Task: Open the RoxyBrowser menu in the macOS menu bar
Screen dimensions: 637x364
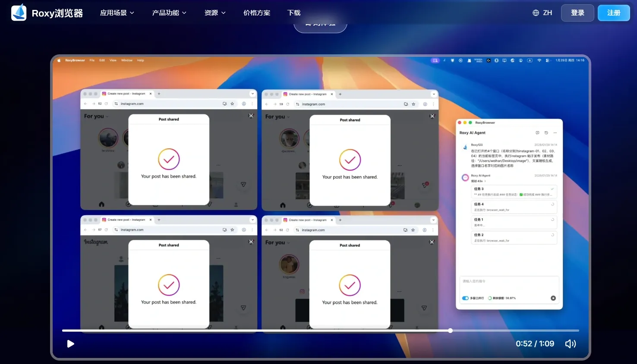Action: coord(75,60)
